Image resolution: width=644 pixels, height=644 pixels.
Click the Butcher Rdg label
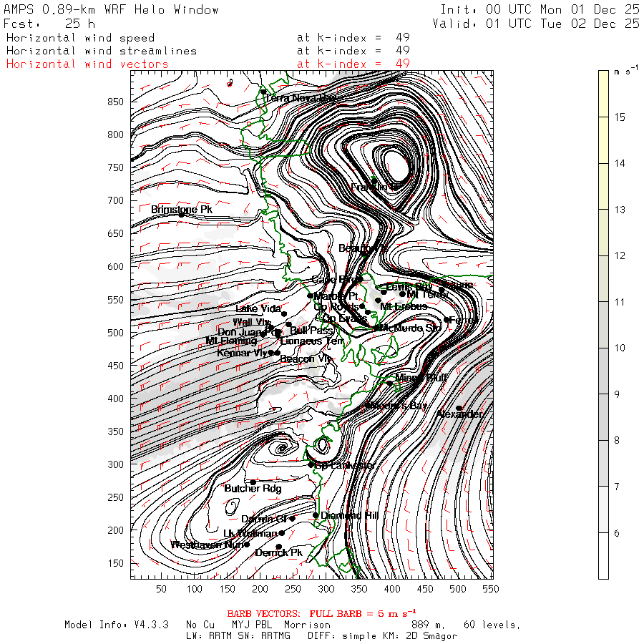[x=253, y=488]
